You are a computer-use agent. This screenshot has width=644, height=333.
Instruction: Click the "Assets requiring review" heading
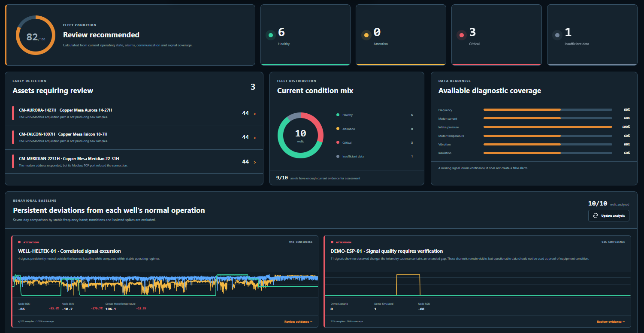tap(53, 91)
